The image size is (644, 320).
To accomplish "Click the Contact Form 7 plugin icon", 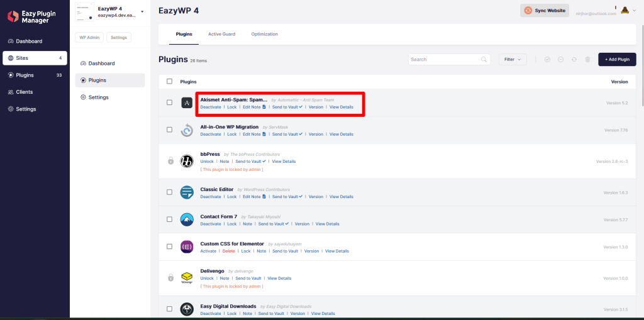I will tap(187, 219).
